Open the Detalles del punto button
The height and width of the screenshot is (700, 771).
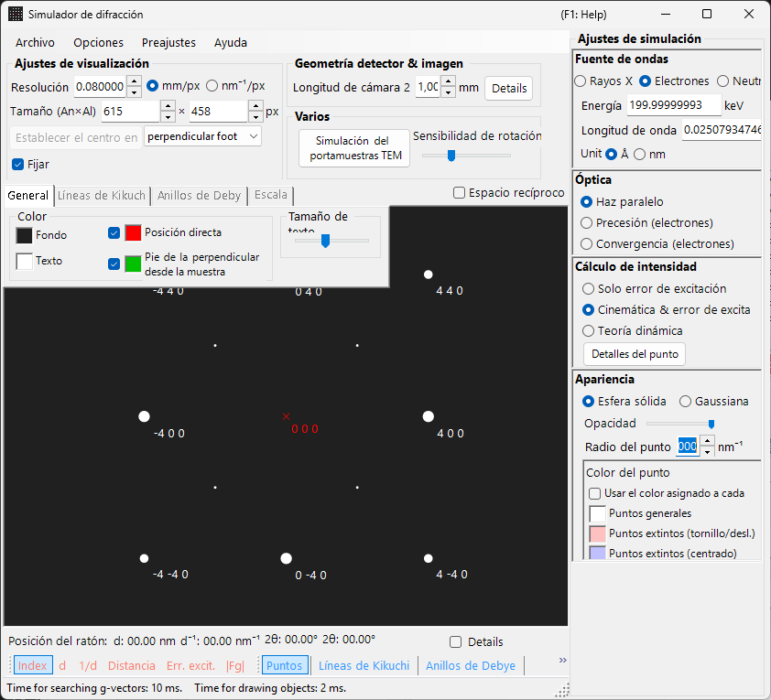click(635, 354)
